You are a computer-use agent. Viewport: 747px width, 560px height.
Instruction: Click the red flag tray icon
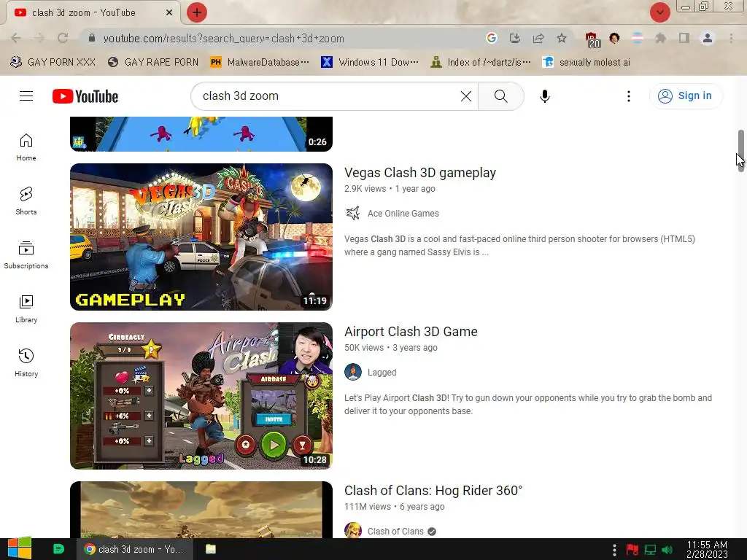pyautogui.click(x=632, y=550)
